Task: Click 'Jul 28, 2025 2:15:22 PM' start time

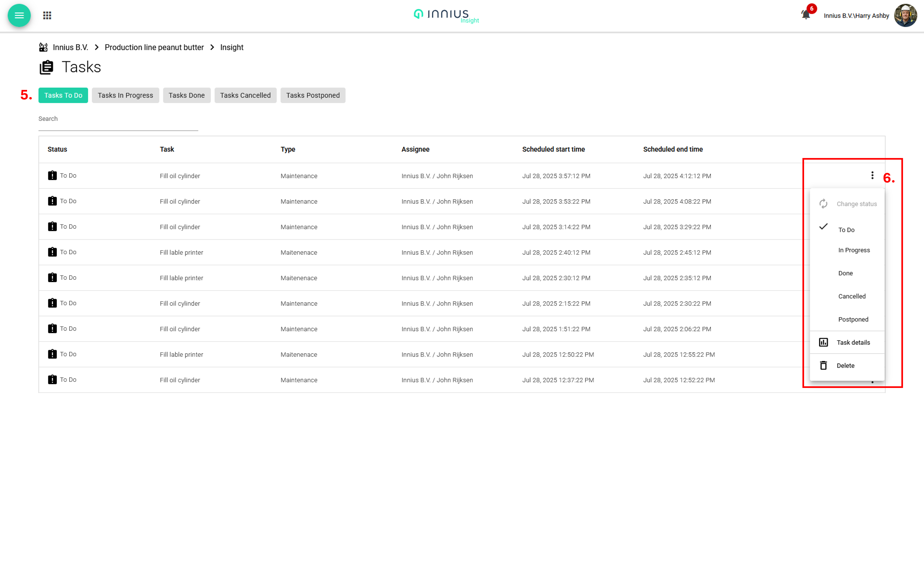Action: tap(556, 304)
